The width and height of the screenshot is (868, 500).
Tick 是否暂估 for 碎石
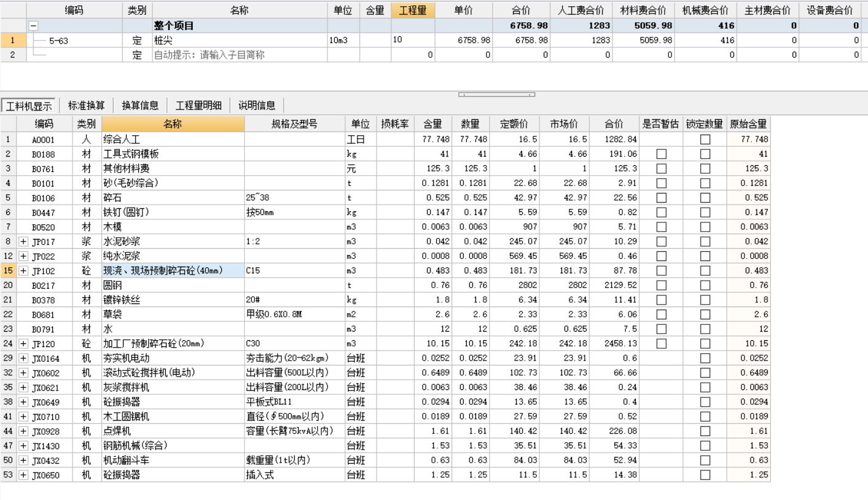[661, 198]
